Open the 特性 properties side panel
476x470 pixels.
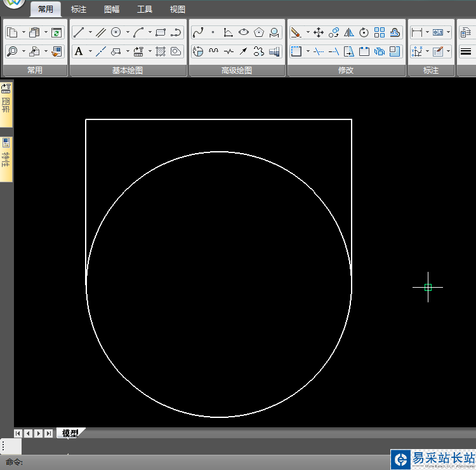[x=6, y=159]
